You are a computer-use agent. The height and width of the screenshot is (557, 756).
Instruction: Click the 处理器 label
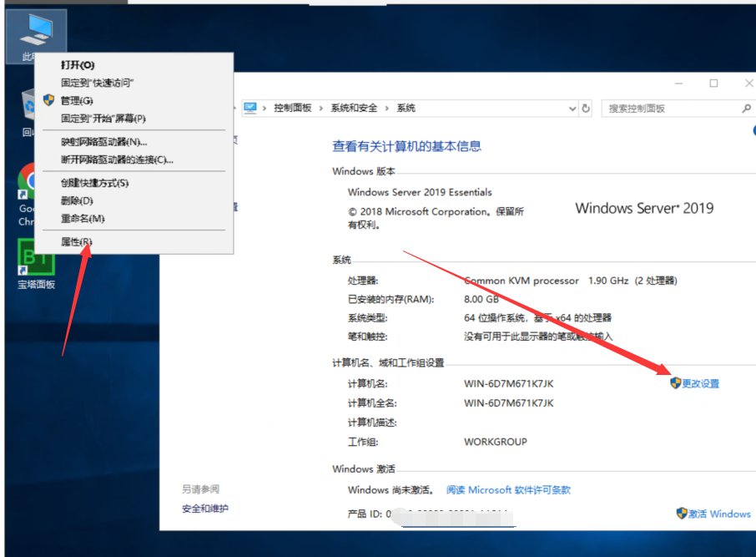click(x=363, y=281)
